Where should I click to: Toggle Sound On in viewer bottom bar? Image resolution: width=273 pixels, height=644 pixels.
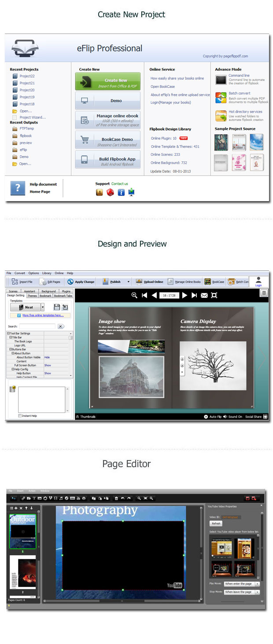click(x=232, y=416)
